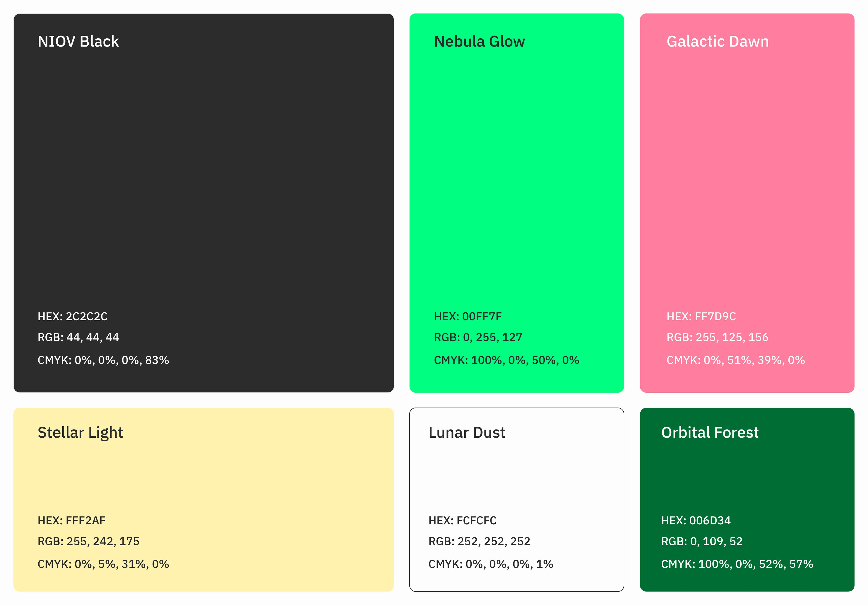Click the 'Stellar Light' heading text
Image resolution: width=868 pixels, height=605 pixels.
80,433
